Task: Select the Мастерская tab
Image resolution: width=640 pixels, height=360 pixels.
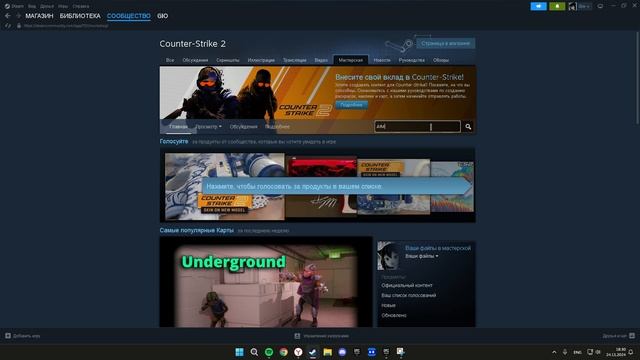Action: pos(351,60)
